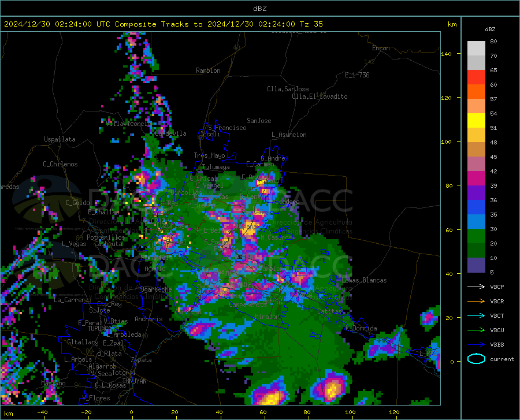Click the dBZ legend heading
The height and width of the screenshot is (420, 520).
[x=490, y=29]
